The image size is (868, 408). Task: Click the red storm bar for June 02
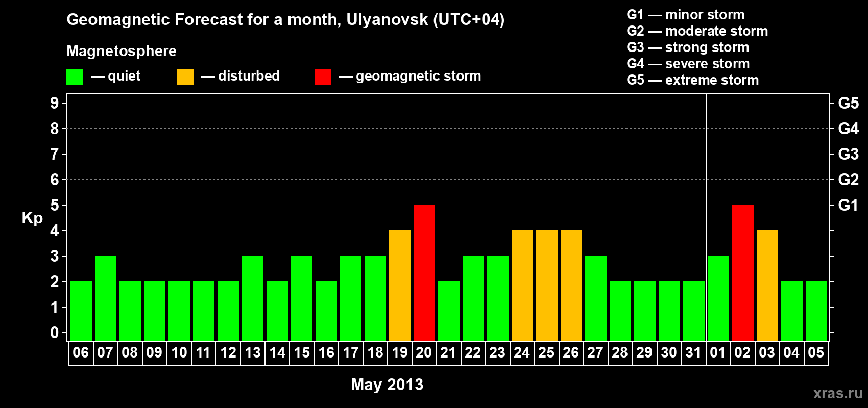743,272
